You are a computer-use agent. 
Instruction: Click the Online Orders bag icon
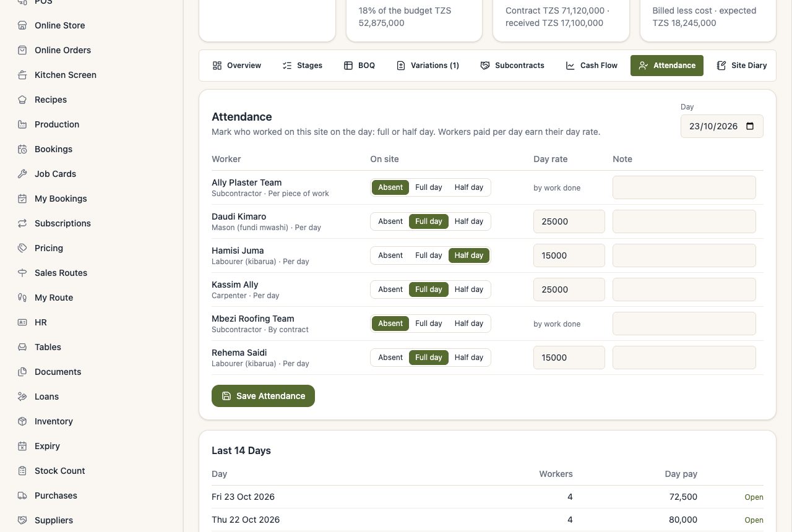pos(22,50)
